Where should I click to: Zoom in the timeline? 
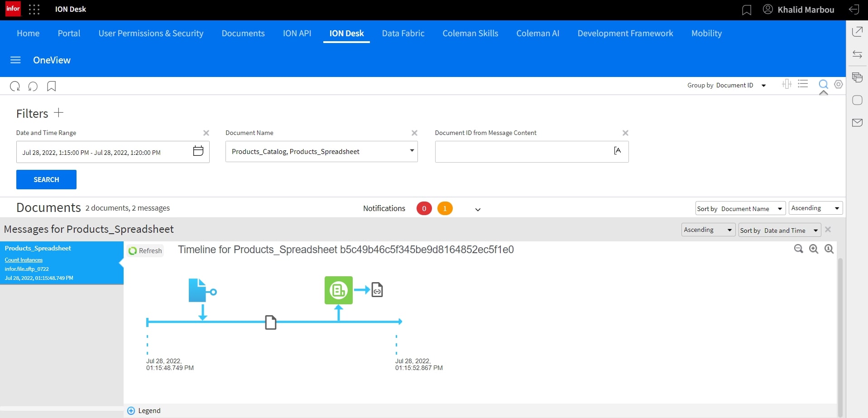tap(814, 249)
